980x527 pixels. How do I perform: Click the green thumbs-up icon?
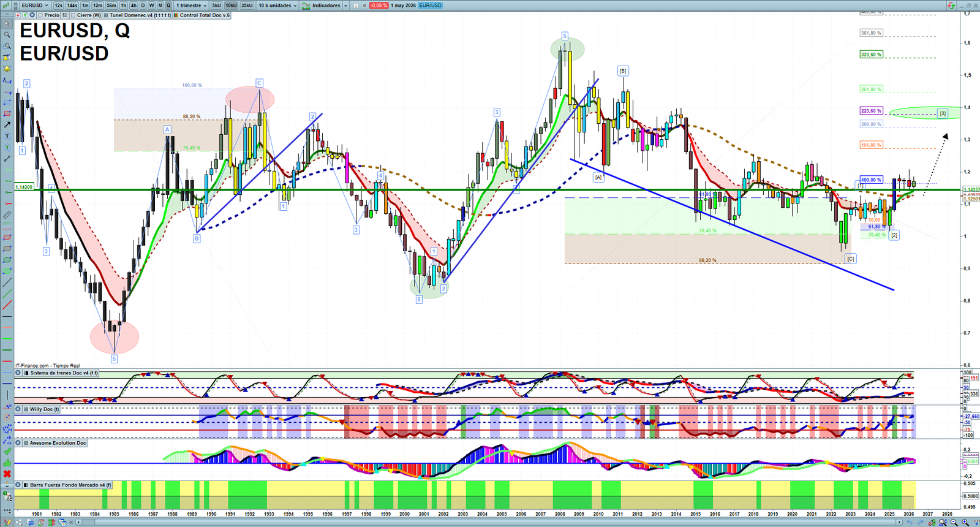7,463
